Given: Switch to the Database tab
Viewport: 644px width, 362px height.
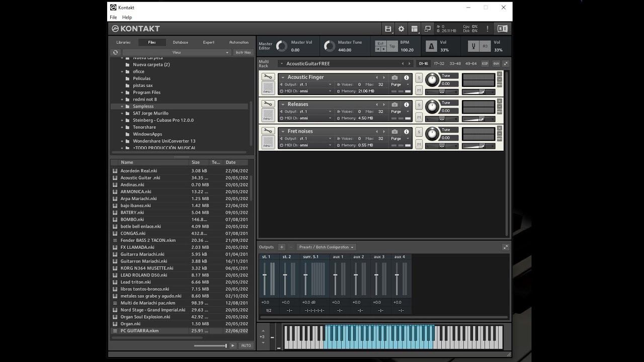Looking at the screenshot, I should [181, 42].
